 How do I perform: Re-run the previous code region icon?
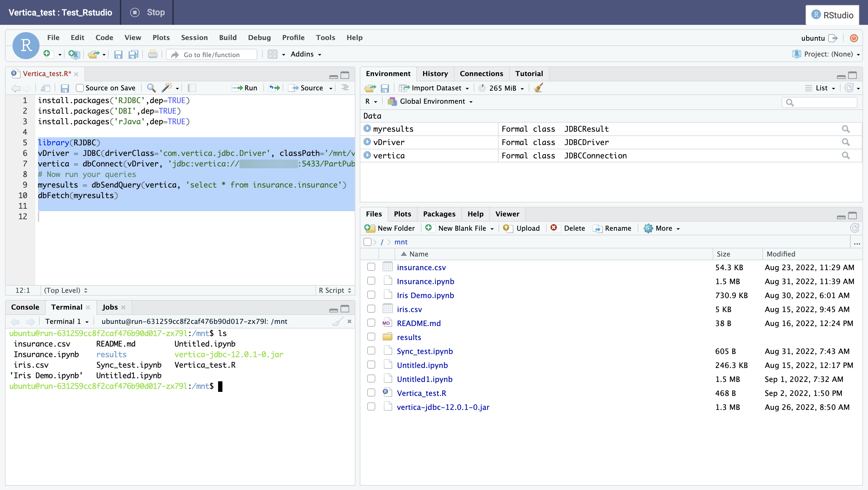(x=274, y=88)
